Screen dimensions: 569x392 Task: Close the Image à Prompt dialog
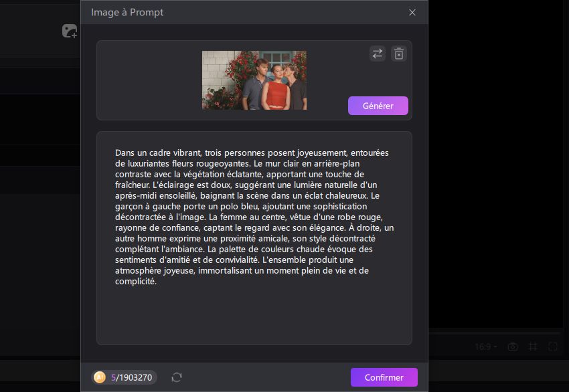click(x=412, y=12)
